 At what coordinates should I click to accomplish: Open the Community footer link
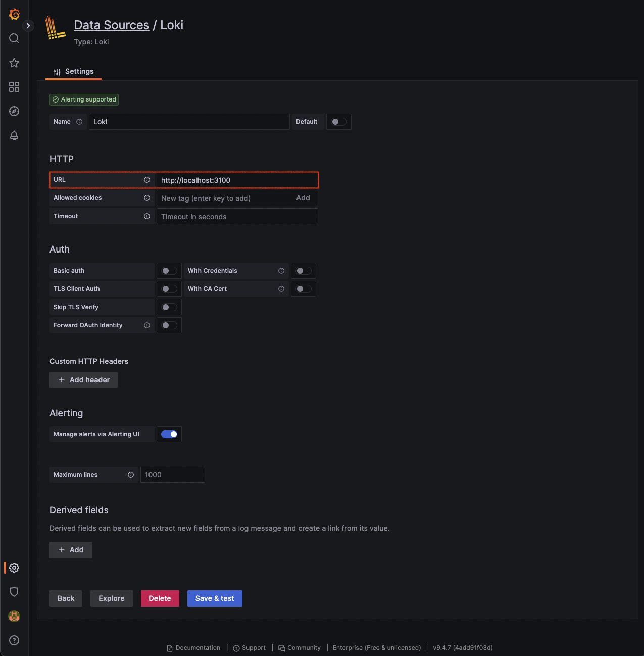tap(300, 648)
